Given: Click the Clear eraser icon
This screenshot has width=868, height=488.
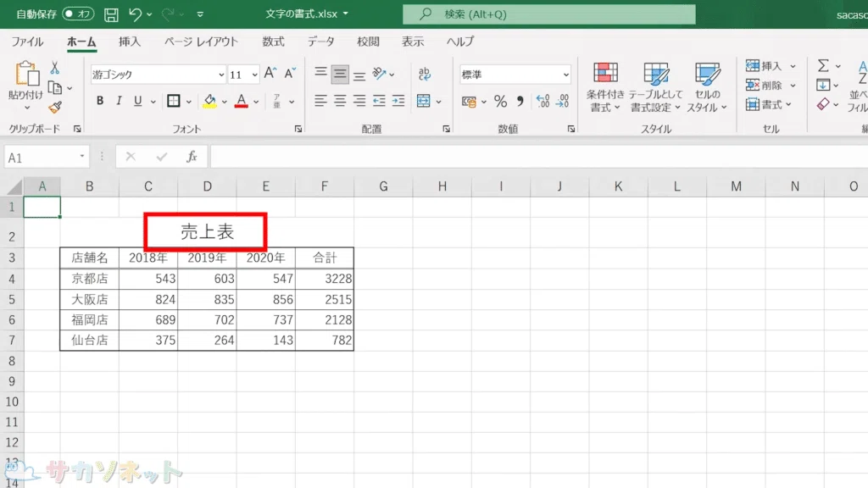Looking at the screenshot, I should point(823,104).
